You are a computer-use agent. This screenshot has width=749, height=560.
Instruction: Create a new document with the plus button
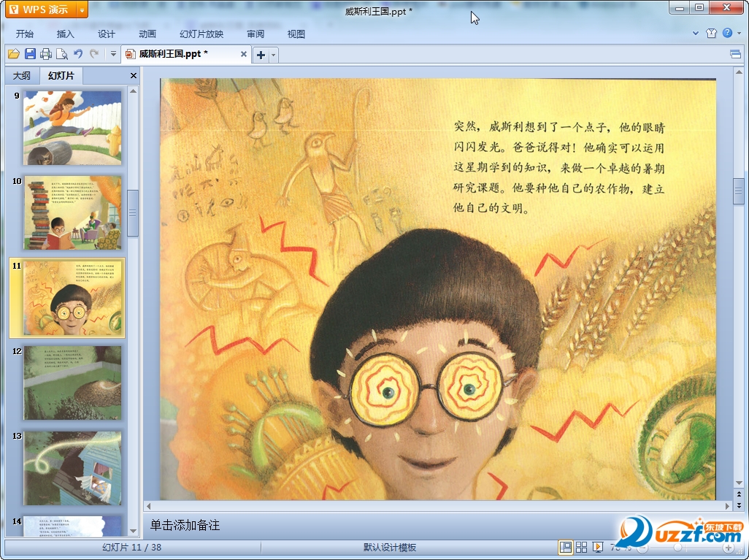click(x=261, y=55)
